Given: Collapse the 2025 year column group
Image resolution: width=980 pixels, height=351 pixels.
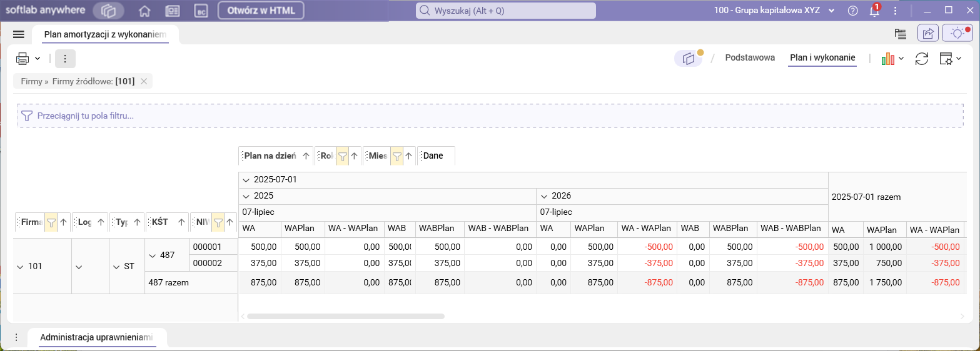Looking at the screenshot, I should 246,196.
